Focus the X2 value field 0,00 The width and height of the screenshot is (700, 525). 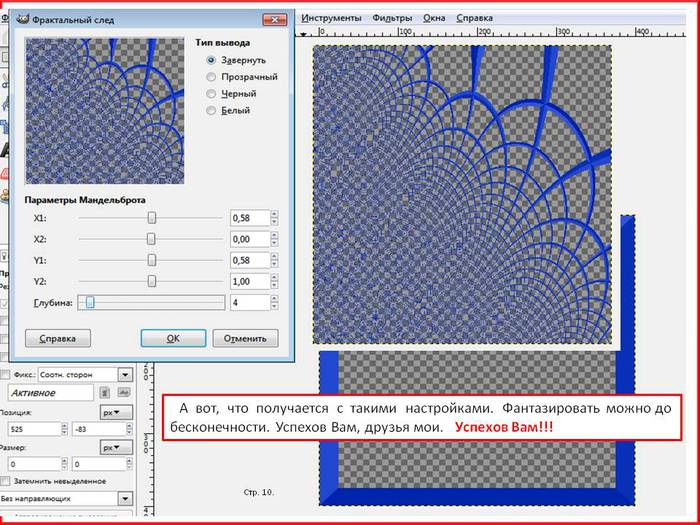[250, 239]
